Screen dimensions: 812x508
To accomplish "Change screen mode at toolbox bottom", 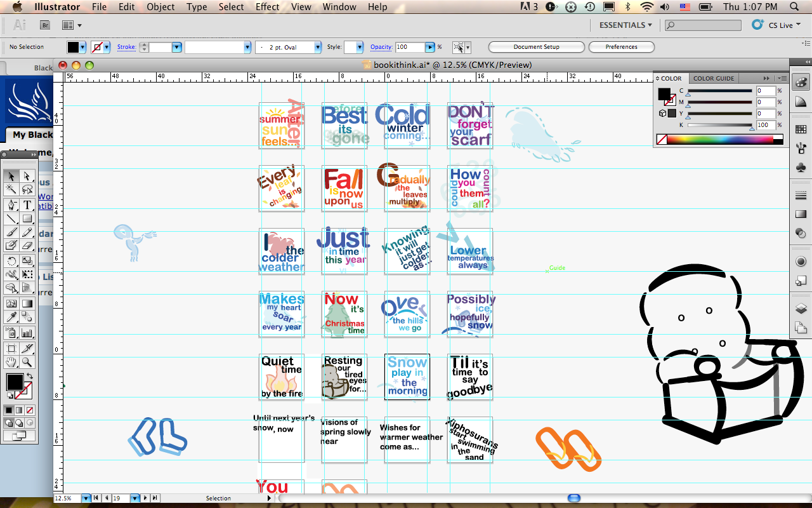I will pos(19,436).
